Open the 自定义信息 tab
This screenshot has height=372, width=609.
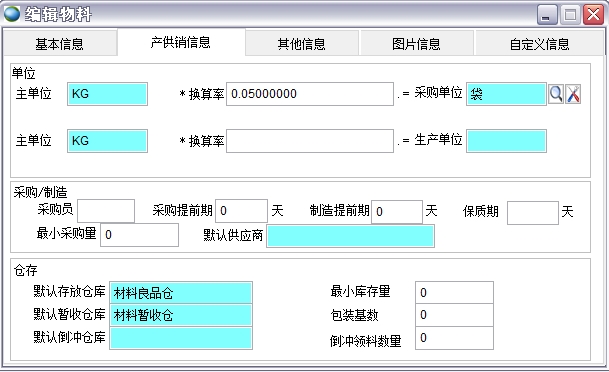click(x=539, y=43)
